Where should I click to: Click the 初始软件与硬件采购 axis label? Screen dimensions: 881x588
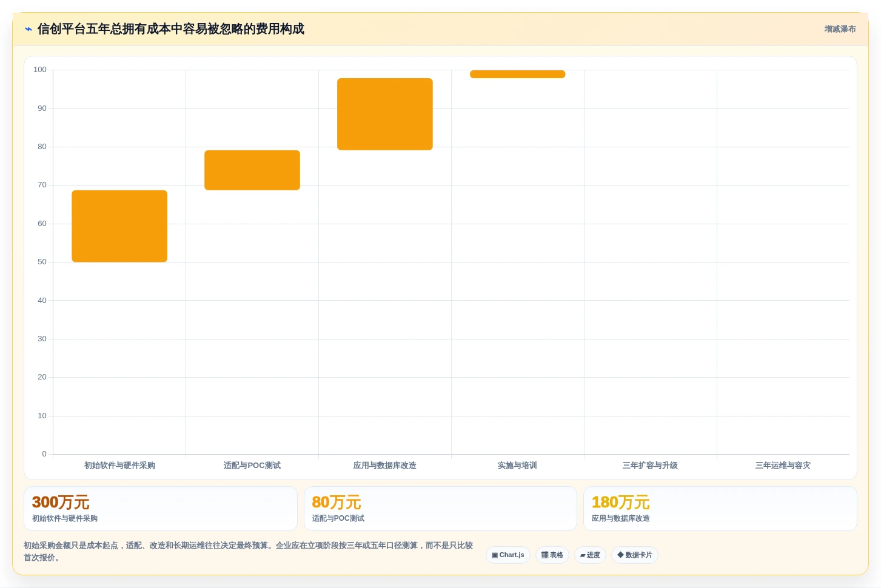(x=119, y=466)
